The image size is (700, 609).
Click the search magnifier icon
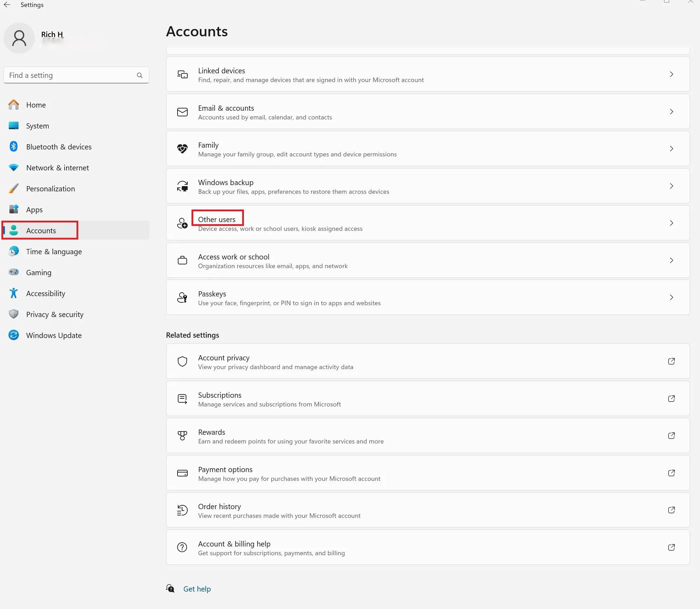coord(140,75)
